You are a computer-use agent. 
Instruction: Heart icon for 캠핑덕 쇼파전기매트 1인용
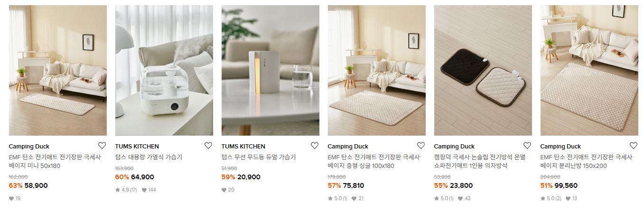pos(527,146)
